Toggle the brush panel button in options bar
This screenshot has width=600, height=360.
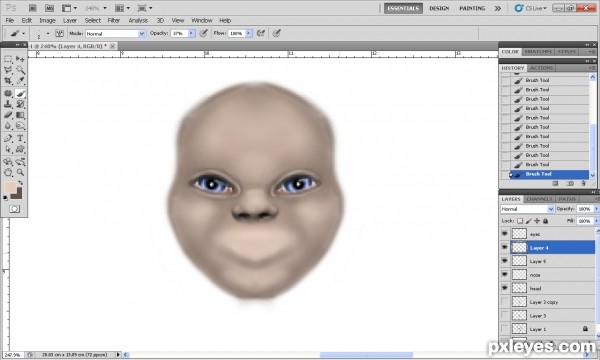(59, 33)
